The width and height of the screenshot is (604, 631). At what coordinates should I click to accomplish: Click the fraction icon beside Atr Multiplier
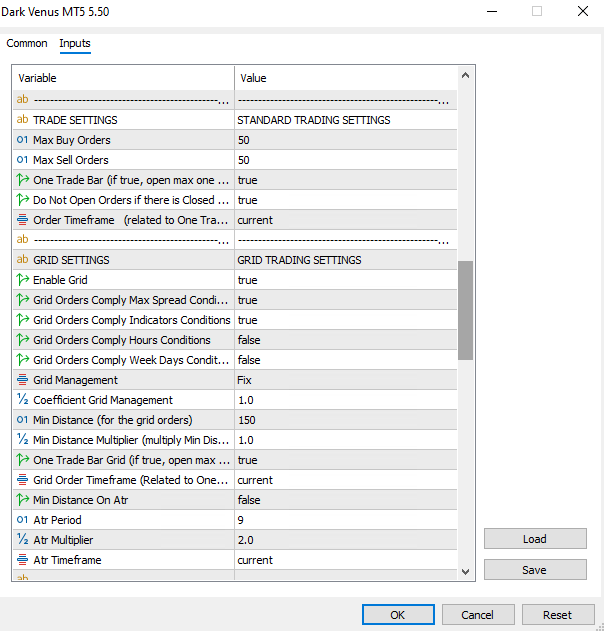(x=23, y=540)
